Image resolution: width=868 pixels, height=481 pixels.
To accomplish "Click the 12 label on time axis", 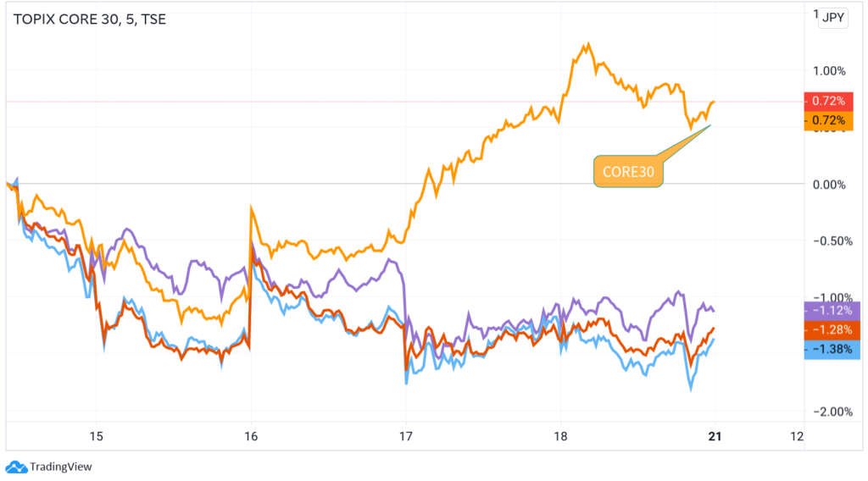I will pos(796,436).
